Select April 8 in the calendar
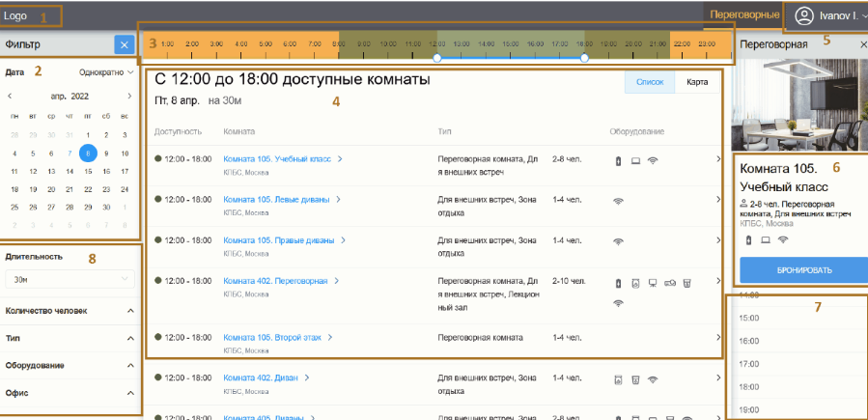The height and width of the screenshot is (420, 868). (88, 154)
